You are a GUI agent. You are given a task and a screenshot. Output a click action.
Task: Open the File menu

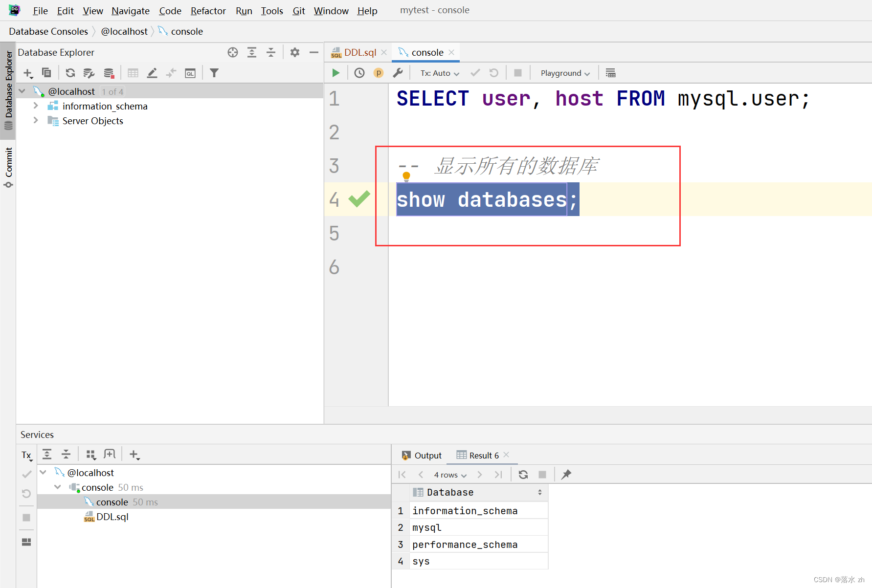(40, 10)
